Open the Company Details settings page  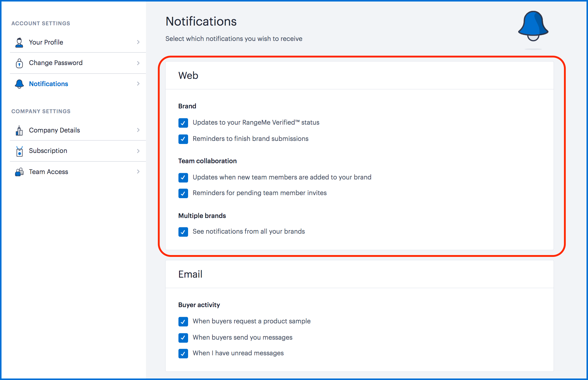(x=54, y=130)
